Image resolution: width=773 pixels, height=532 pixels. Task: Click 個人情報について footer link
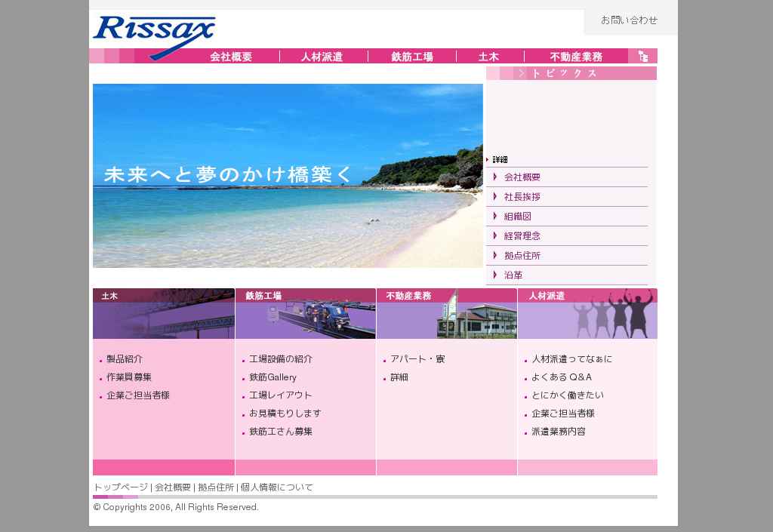click(277, 487)
